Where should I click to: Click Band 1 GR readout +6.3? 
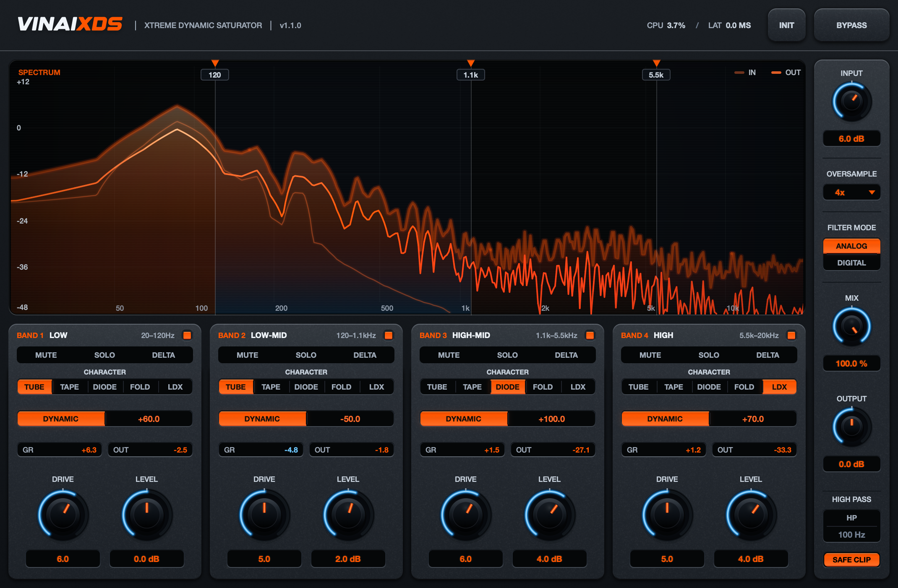(x=60, y=450)
